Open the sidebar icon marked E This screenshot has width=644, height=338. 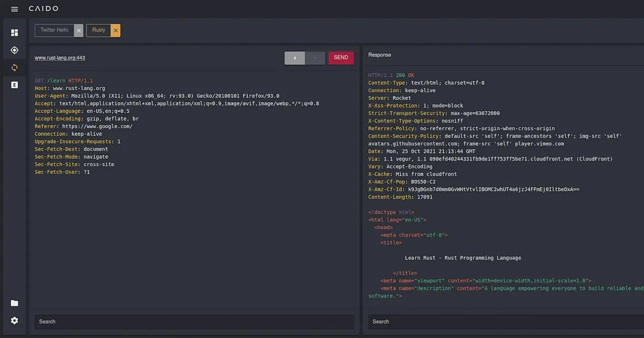click(x=14, y=85)
